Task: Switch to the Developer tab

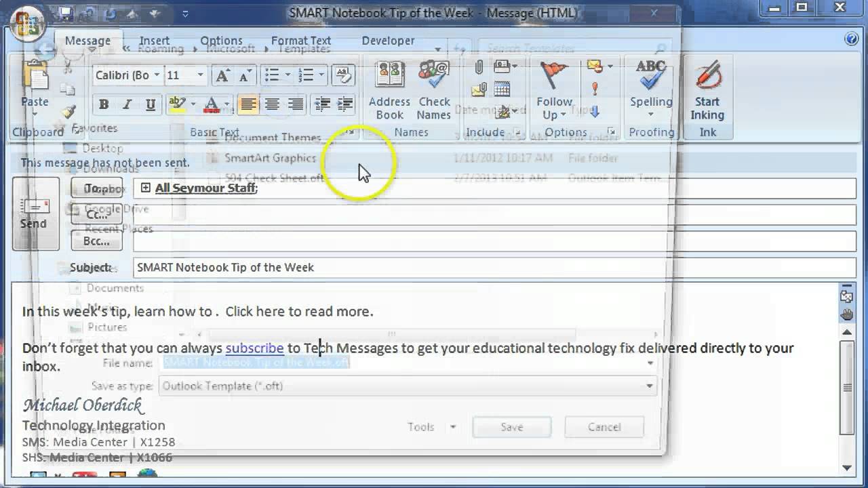Action: coord(388,41)
